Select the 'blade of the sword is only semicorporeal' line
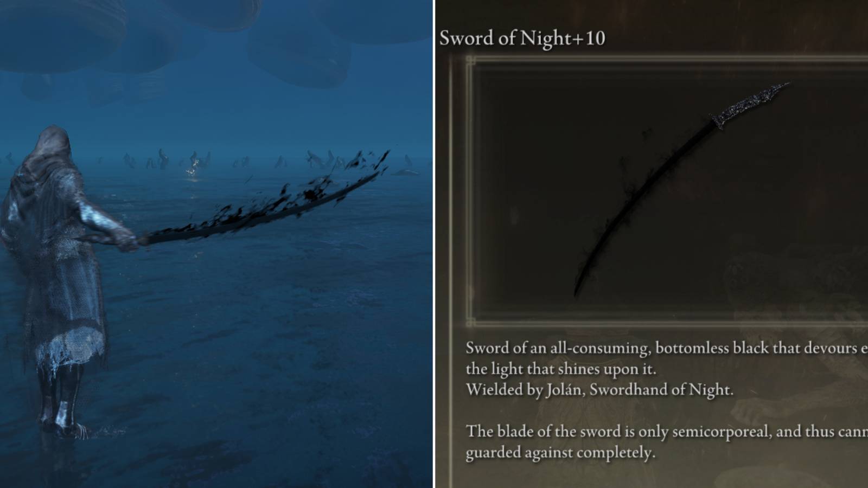868x488 pixels. (667, 432)
